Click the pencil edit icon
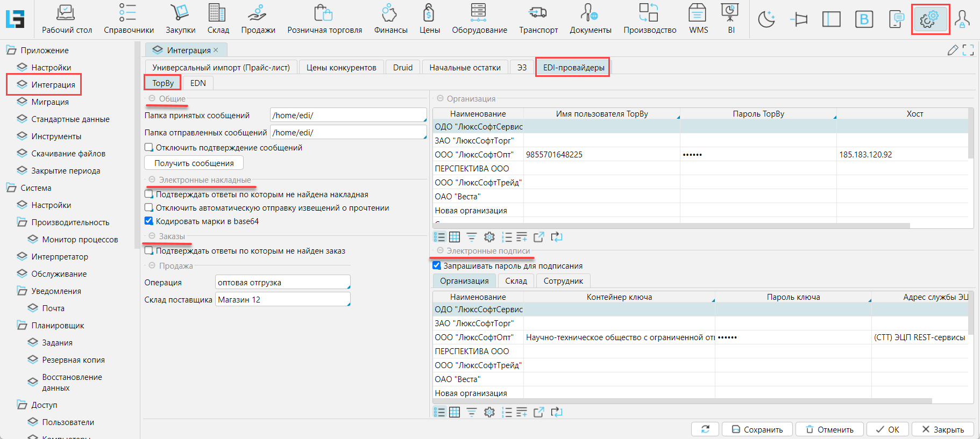980x439 pixels. [953, 50]
